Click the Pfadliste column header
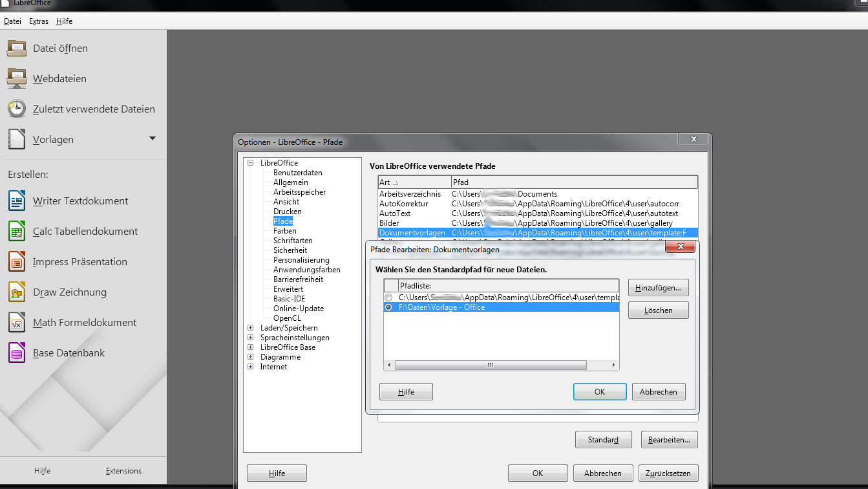 tap(509, 285)
